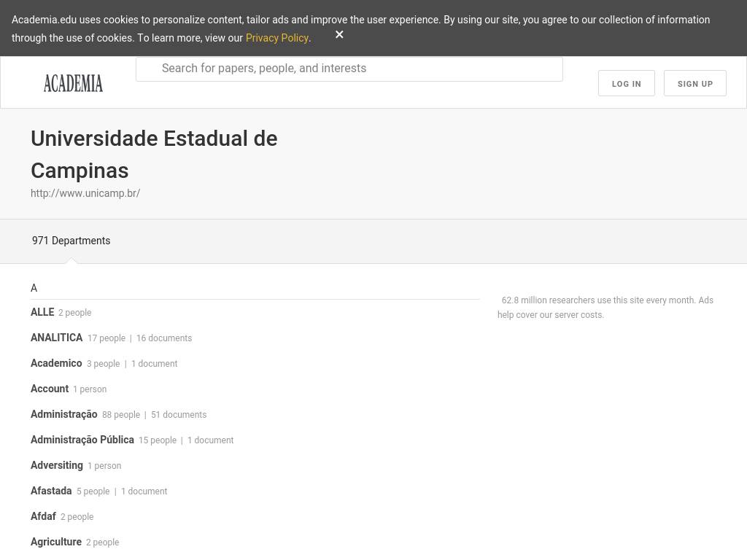This screenshot has height=560, width=747.
Task: Open the Account department
Action: (50, 389)
